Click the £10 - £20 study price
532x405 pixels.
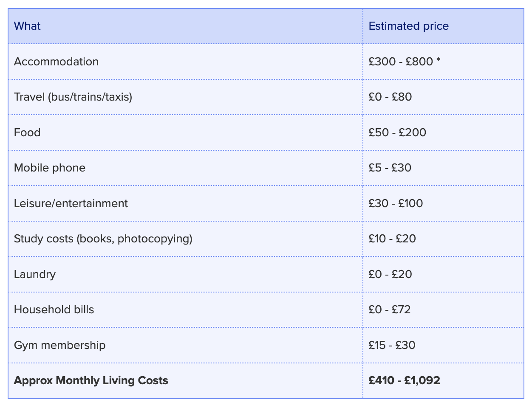392,239
